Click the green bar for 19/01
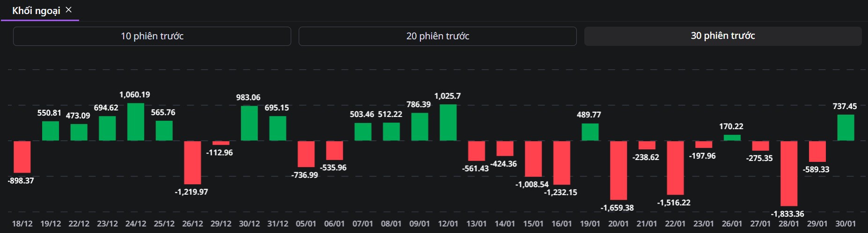868x233 pixels. tap(590, 132)
